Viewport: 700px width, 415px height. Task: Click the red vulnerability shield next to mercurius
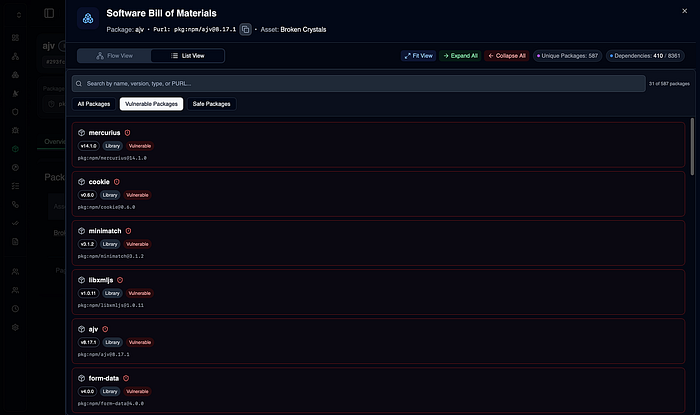coord(127,133)
